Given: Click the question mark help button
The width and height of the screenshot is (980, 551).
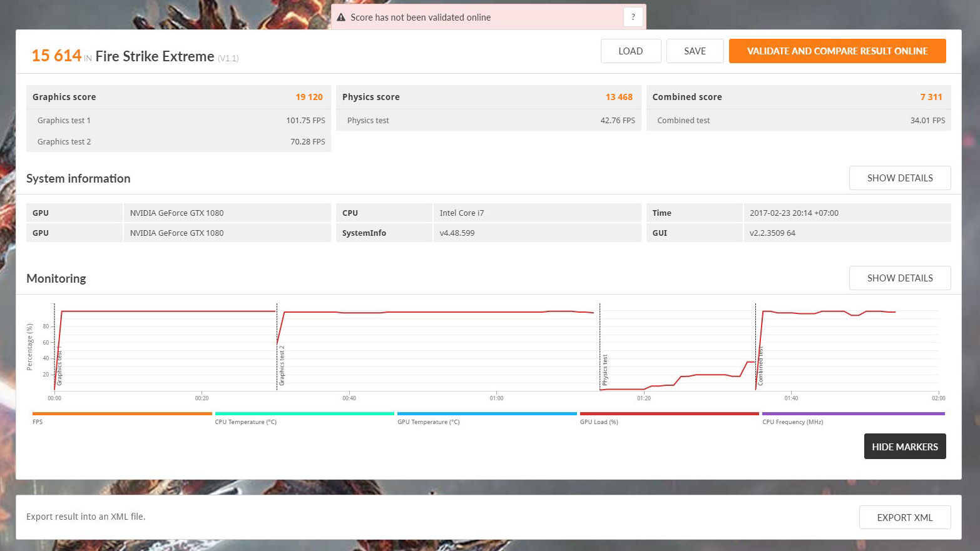Looking at the screenshot, I should [x=633, y=17].
